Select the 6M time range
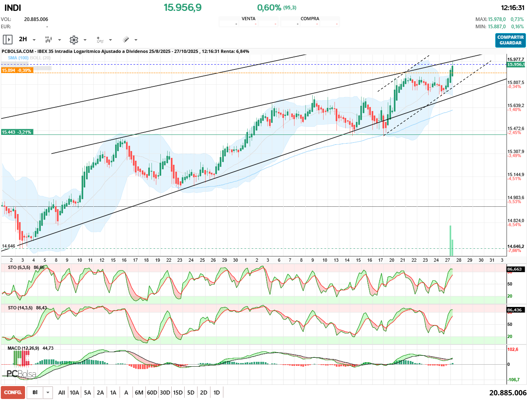Screen dimensions: 532x401 pos(139,393)
